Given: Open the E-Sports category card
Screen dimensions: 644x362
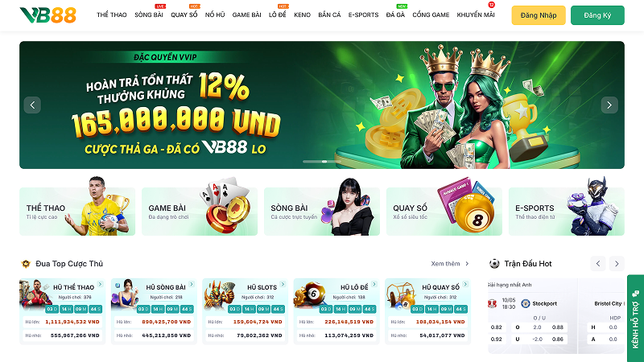Looking at the screenshot, I should [x=567, y=212].
